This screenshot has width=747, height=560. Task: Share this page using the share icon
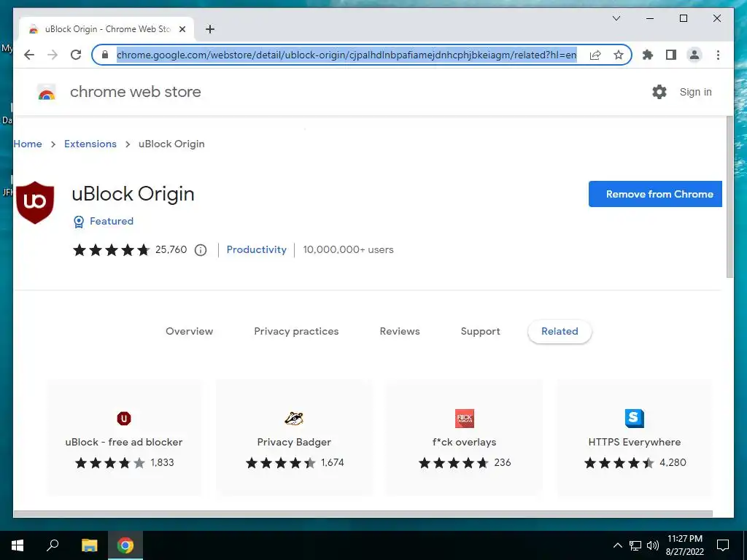[595, 55]
